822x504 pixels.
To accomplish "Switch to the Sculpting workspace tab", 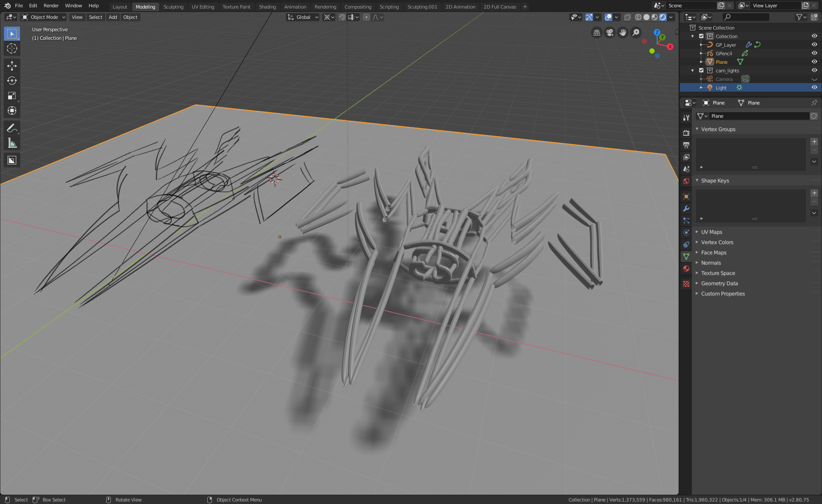I will click(x=173, y=7).
